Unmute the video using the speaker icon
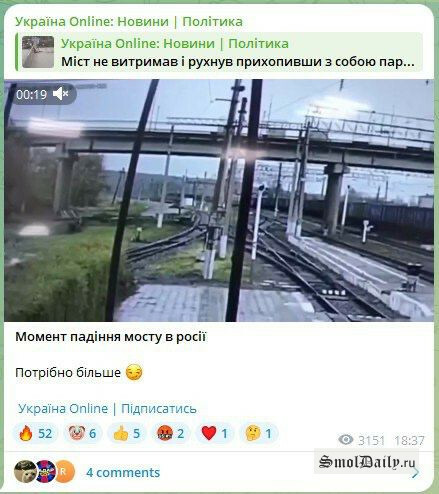The width and height of the screenshot is (439, 494). pos(60,94)
